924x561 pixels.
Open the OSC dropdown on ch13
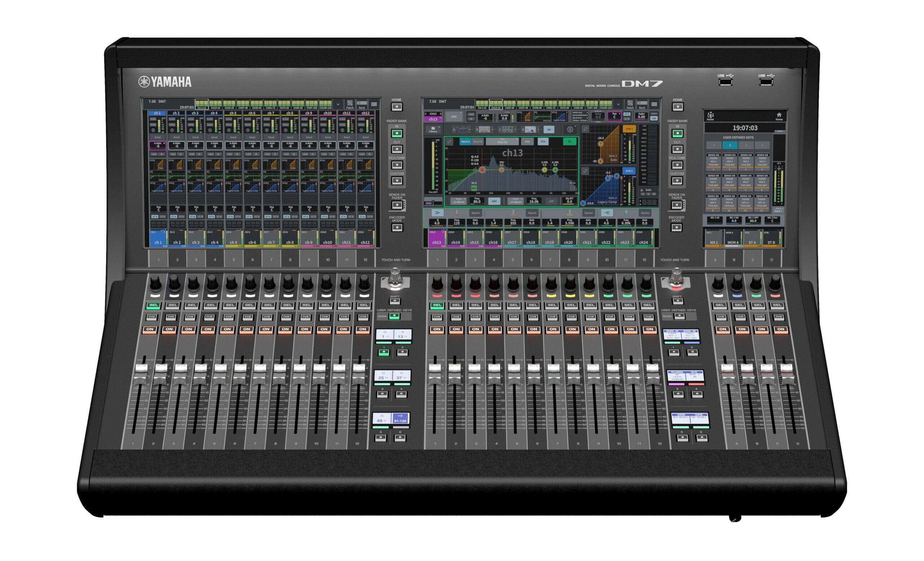click(x=454, y=116)
